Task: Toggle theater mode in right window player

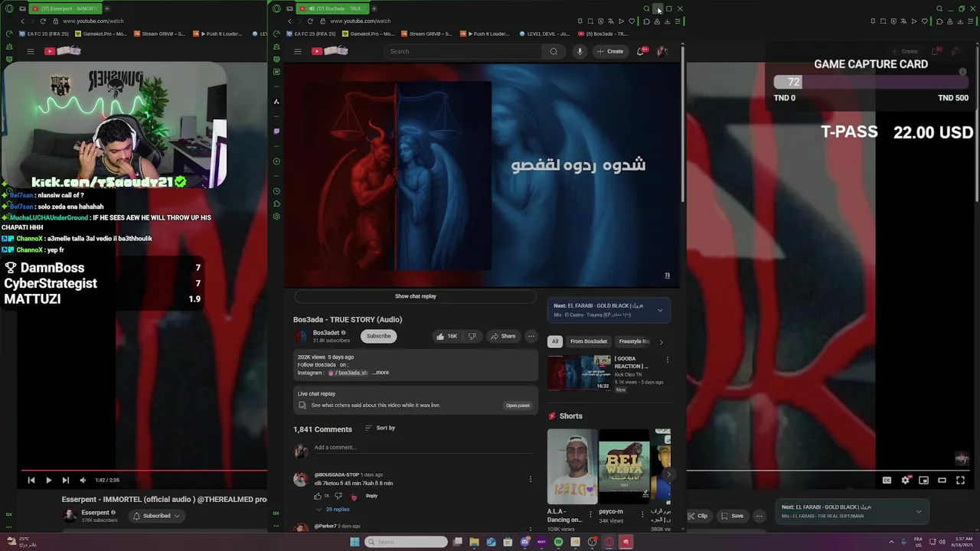Action: (x=942, y=481)
